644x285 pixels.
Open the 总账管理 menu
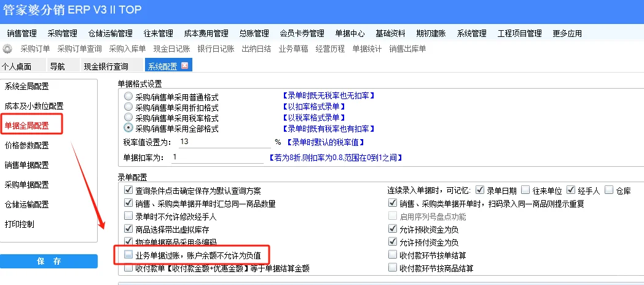point(254,34)
